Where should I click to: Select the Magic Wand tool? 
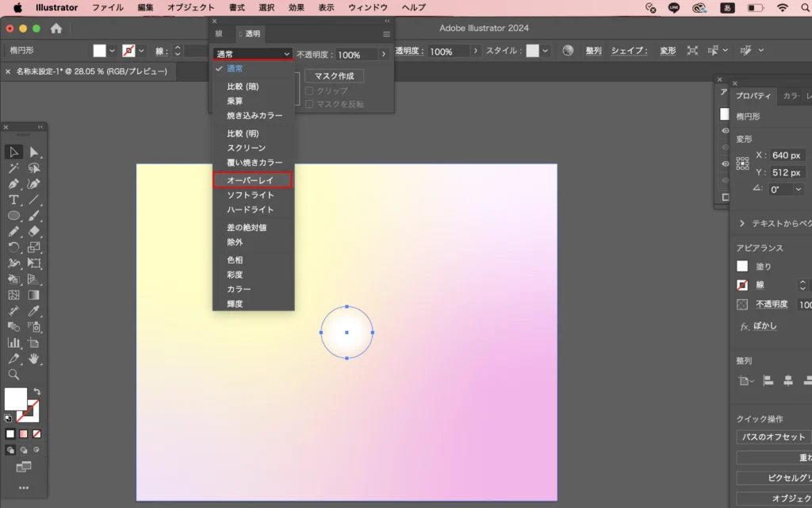(x=14, y=168)
